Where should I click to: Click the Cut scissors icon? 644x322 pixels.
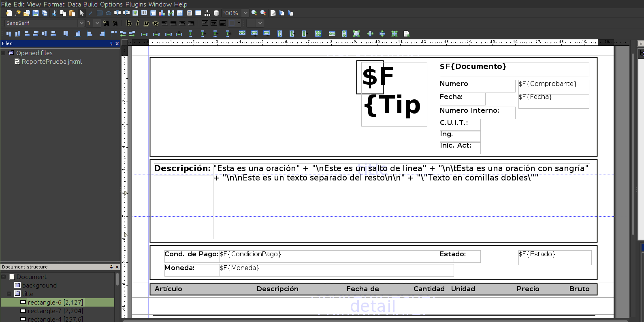[x=54, y=13]
